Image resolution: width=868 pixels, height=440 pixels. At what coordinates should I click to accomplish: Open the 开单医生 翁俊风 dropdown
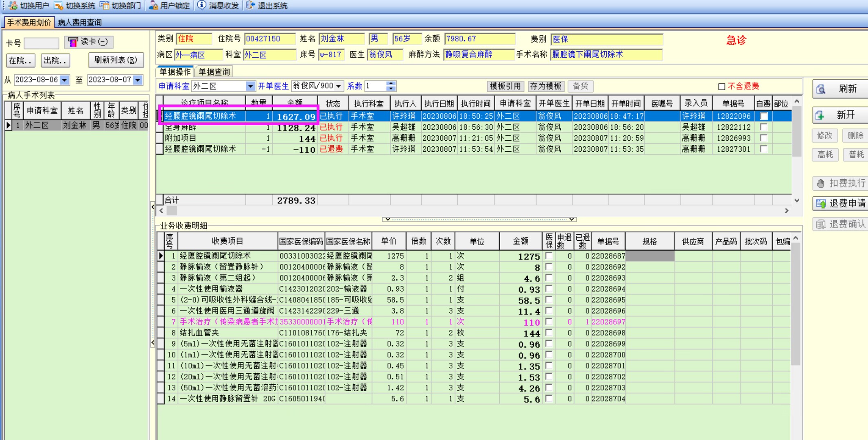tap(338, 86)
